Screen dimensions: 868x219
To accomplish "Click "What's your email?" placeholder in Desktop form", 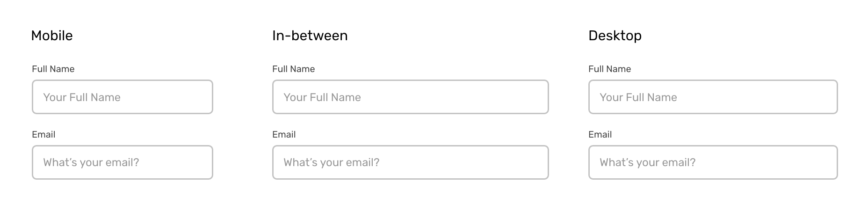I will pos(647,162).
